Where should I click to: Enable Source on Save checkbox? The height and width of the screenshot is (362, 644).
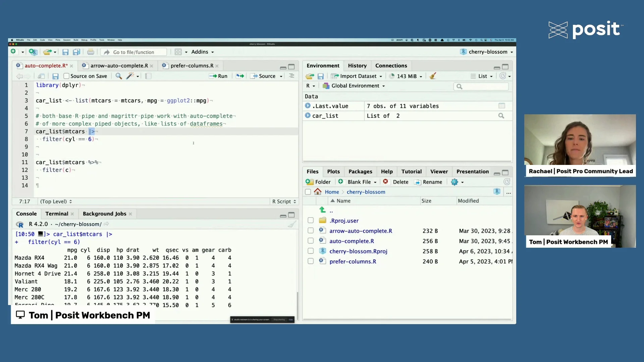click(66, 76)
